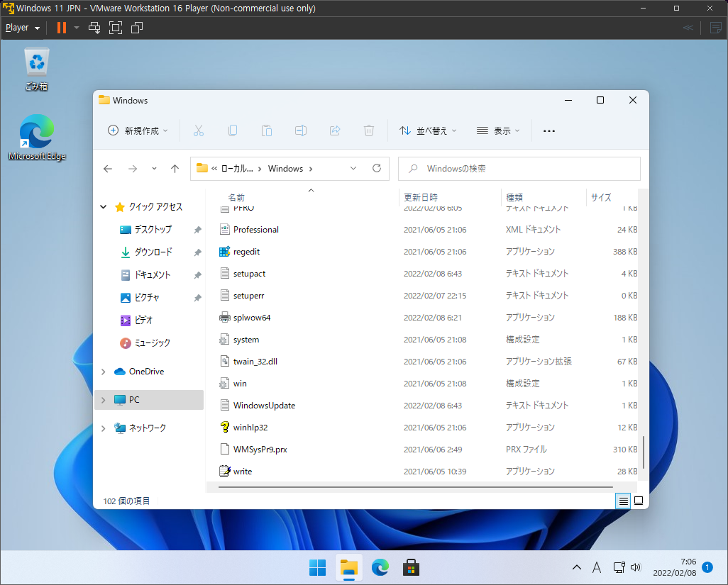The width and height of the screenshot is (728, 585).
Task: Open the 新規作成 dropdown
Action: pyautogui.click(x=138, y=130)
